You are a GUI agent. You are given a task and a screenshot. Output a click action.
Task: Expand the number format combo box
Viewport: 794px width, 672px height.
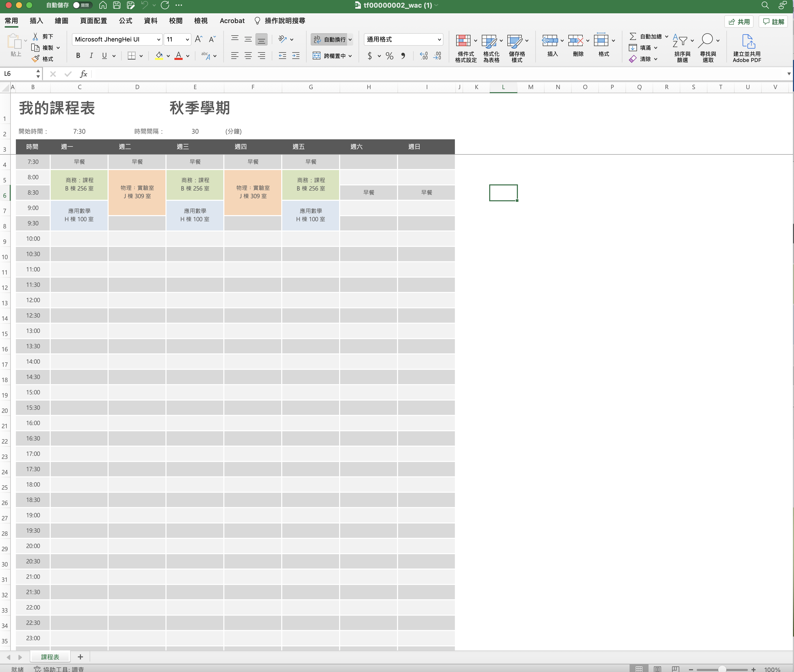439,39
